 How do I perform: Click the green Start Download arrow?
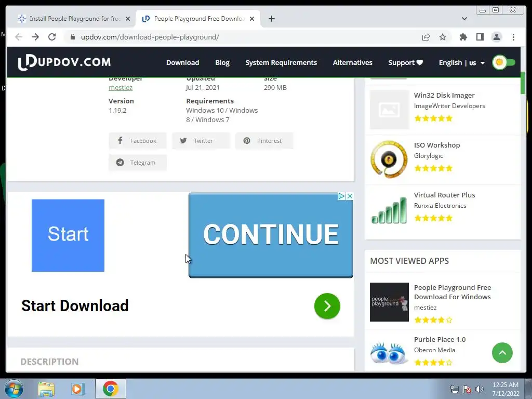[327, 306]
